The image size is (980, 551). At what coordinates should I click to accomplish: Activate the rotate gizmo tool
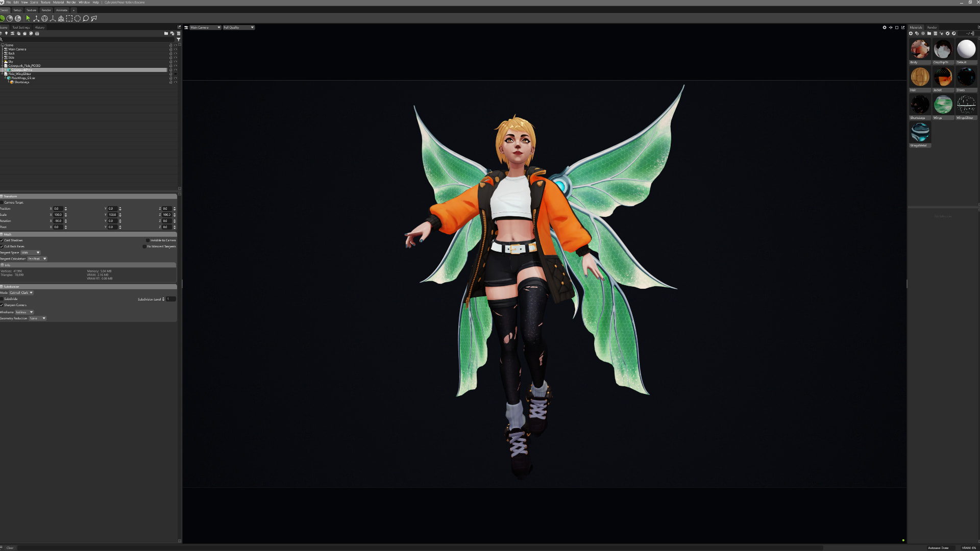(x=44, y=18)
